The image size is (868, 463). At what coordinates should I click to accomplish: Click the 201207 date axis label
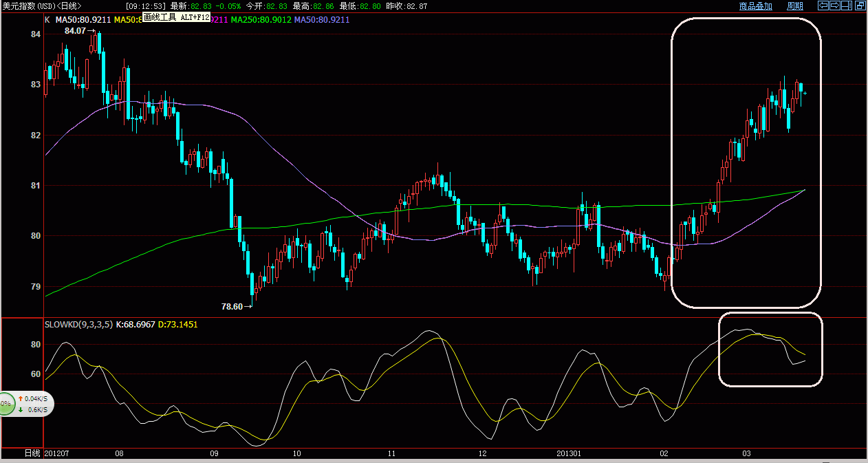click(x=56, y=454)
